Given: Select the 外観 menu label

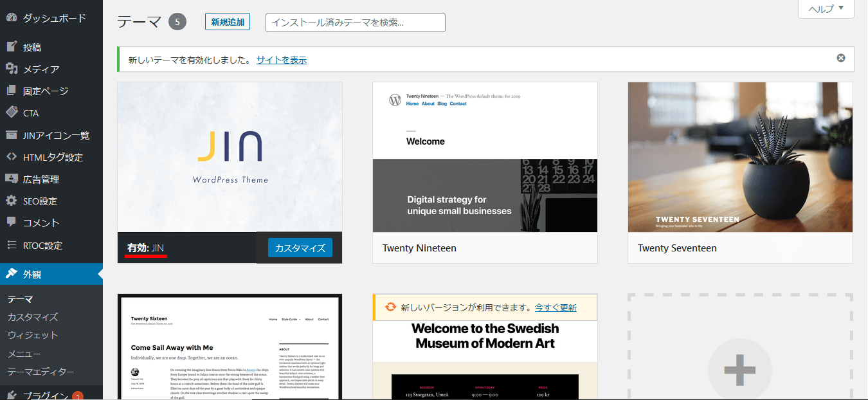Looking at the screenshot, I should point(32,274).
